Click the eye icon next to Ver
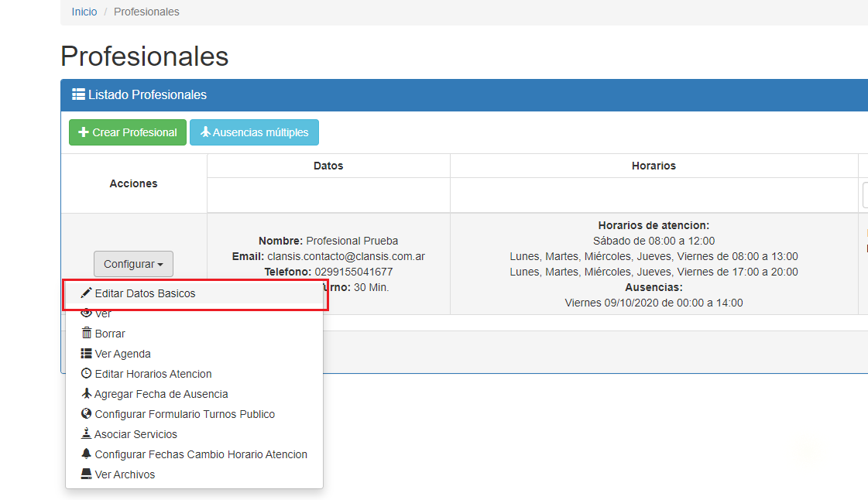Screen dimensions: 868x500 pos(87,313)
